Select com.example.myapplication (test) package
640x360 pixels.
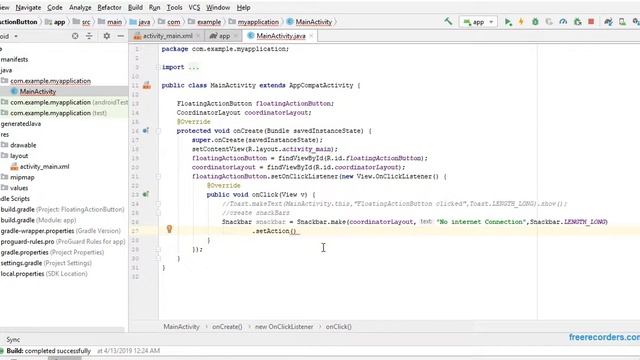pyautogui.click(x=54, y=113)
